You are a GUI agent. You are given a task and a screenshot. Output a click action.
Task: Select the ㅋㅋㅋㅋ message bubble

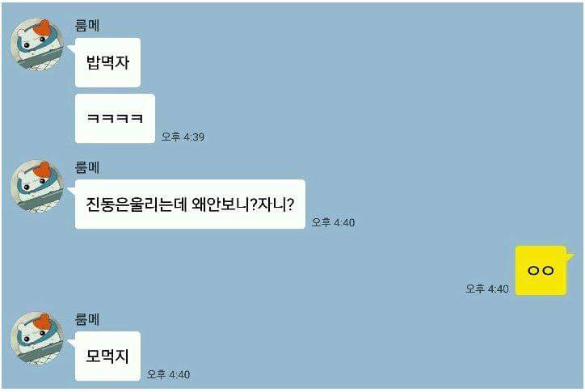tap(115, 118)
